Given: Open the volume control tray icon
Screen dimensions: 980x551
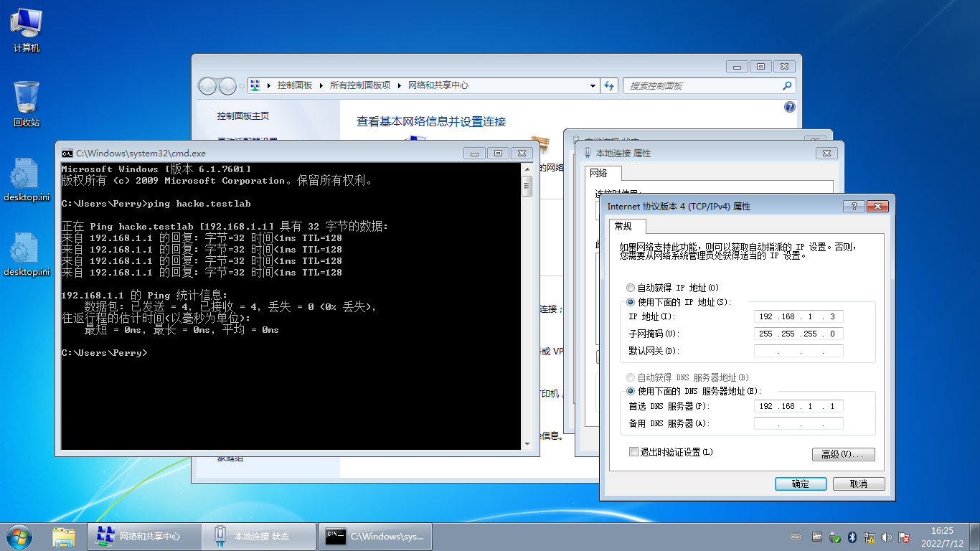Looking at the screenshot, I should (885, 537).
